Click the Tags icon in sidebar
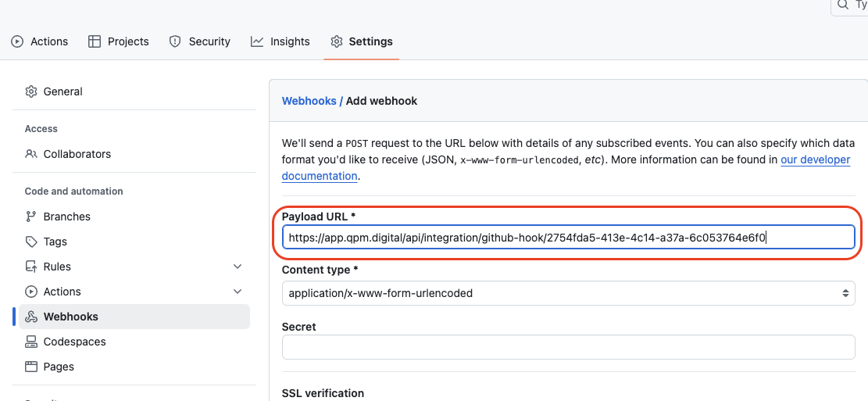Screen dimensions: 868x401 pos(31,242)
